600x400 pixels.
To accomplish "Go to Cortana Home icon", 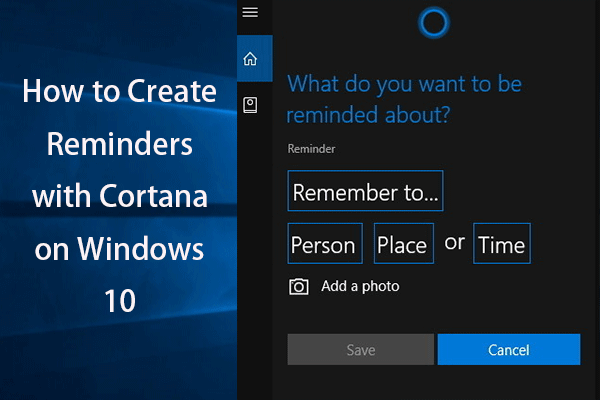I will coord(250,59).
